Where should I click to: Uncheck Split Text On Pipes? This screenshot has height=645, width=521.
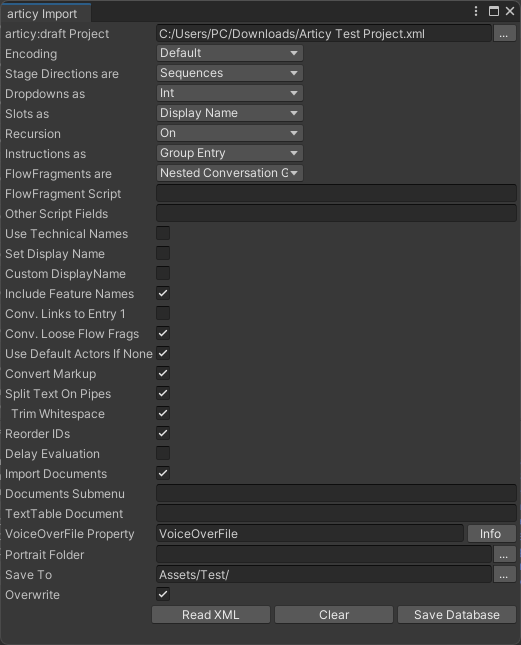coord(163,393)
